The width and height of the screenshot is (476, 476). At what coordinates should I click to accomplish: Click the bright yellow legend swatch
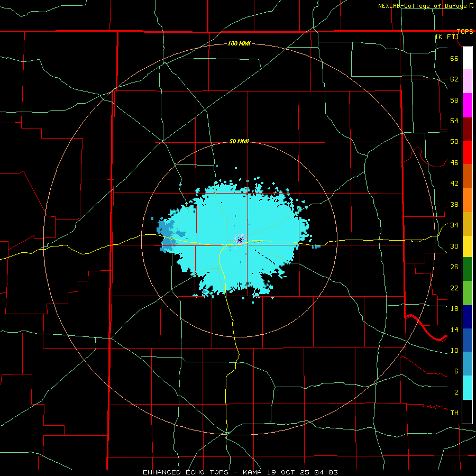pos(467,246)
